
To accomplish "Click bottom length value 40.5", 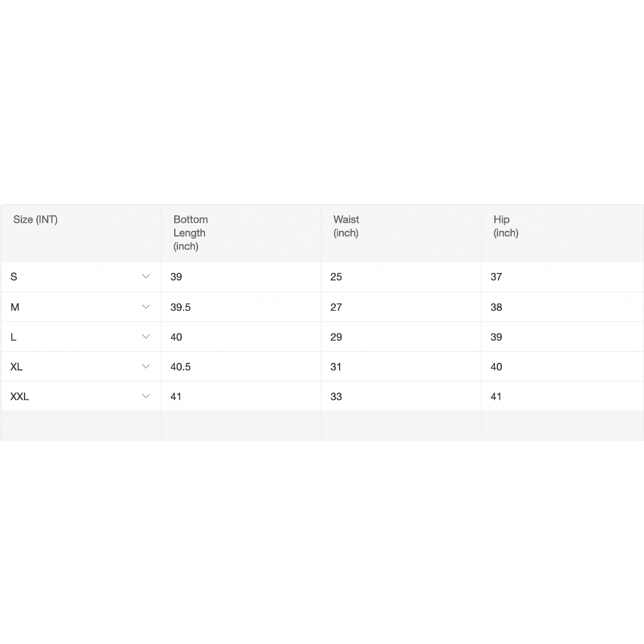I will coord(180,367).
